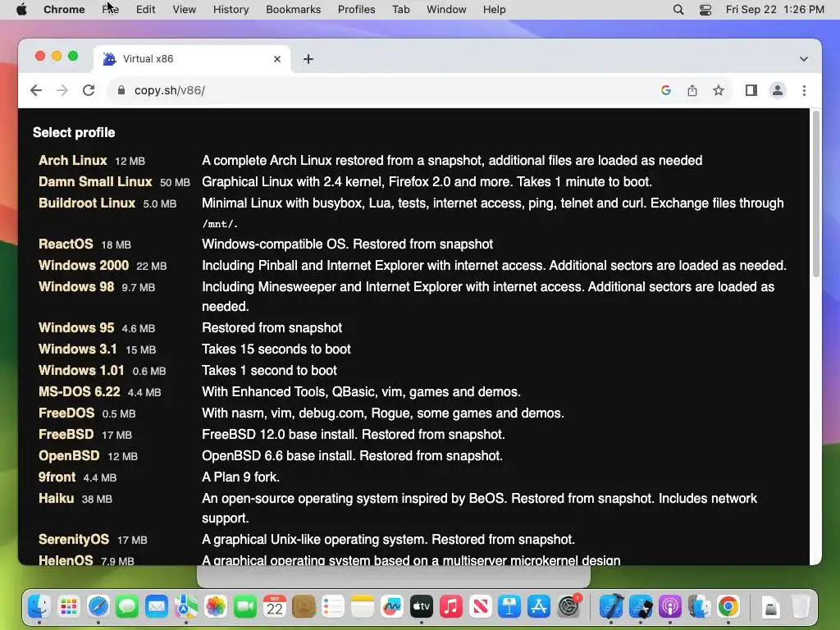The image size is (840, 630).
Task: Open Podcasts from the Dock
Action: point(669,606)
